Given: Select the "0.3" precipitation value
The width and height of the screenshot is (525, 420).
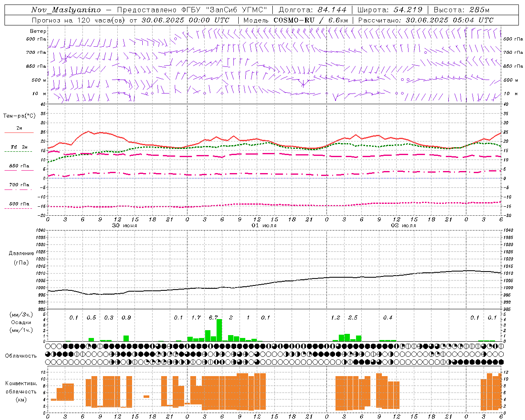Looking at the screenshot, I should click(109, 318).
